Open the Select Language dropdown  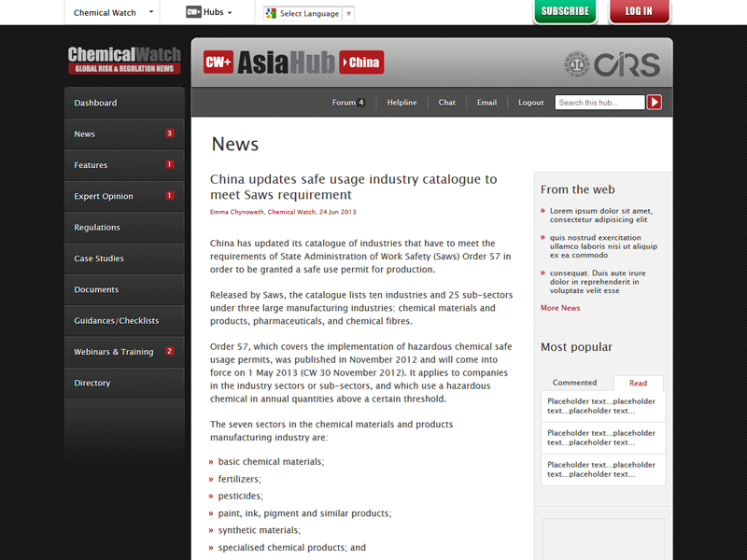coord(308,14)
